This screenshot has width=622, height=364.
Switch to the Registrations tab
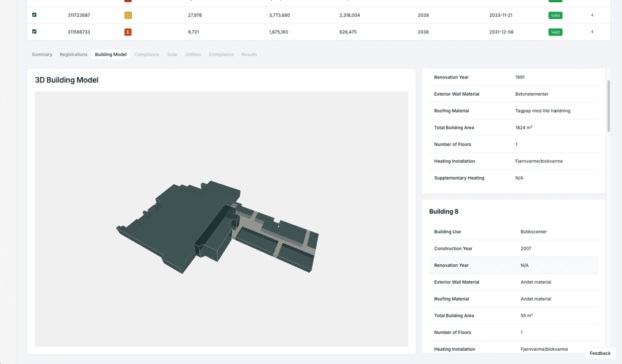coord(73,54)
